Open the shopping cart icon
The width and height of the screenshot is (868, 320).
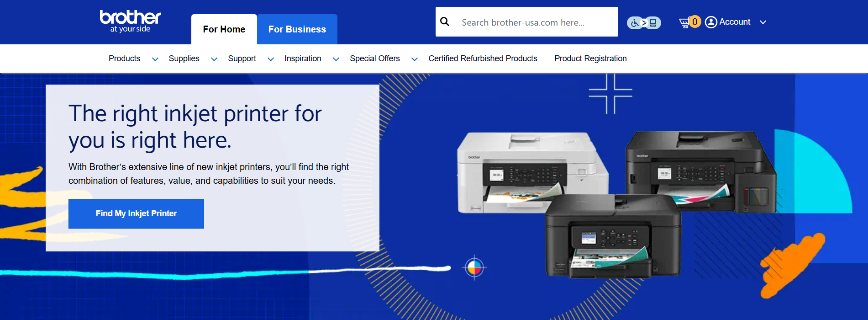pyautogui.click(x=684, y=22)
